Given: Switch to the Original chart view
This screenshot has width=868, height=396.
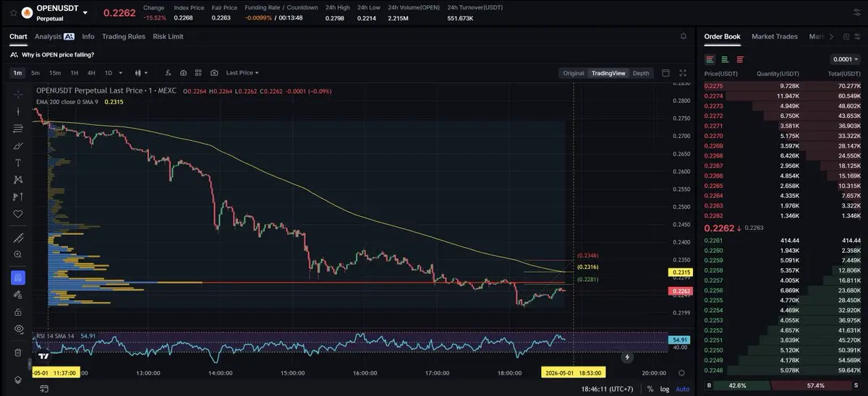Looking at the screenshot, I should (574, 73).
